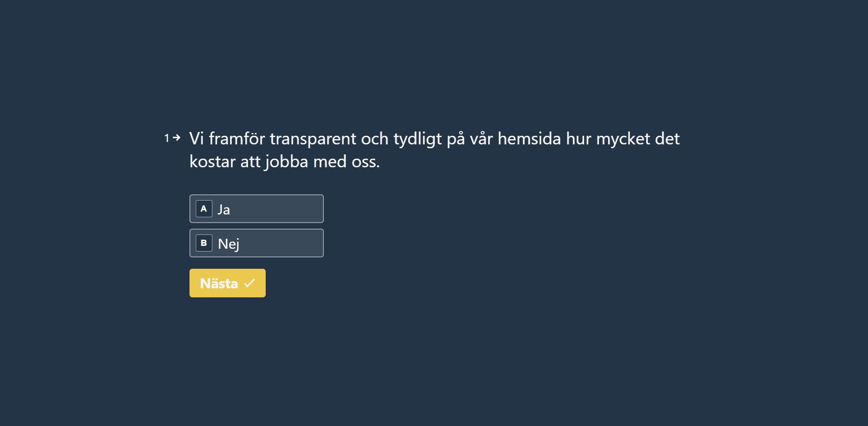Answer no with choice B

(x=256, y=243)
